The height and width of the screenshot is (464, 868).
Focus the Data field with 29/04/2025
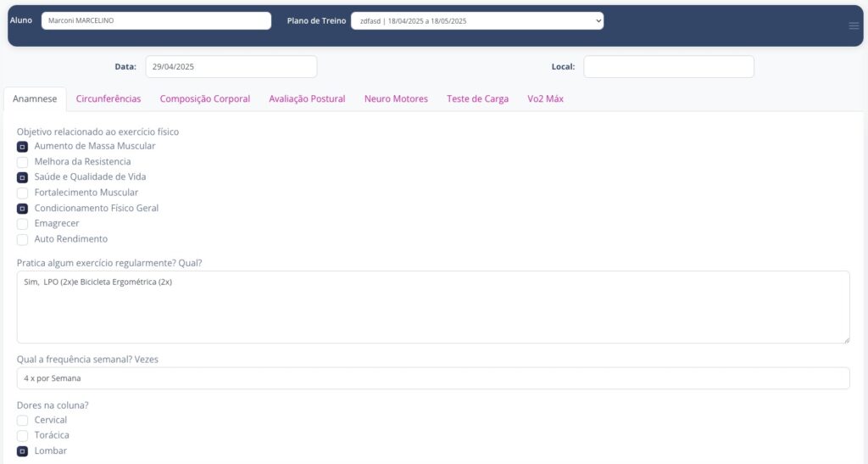[x=231, y=67]
